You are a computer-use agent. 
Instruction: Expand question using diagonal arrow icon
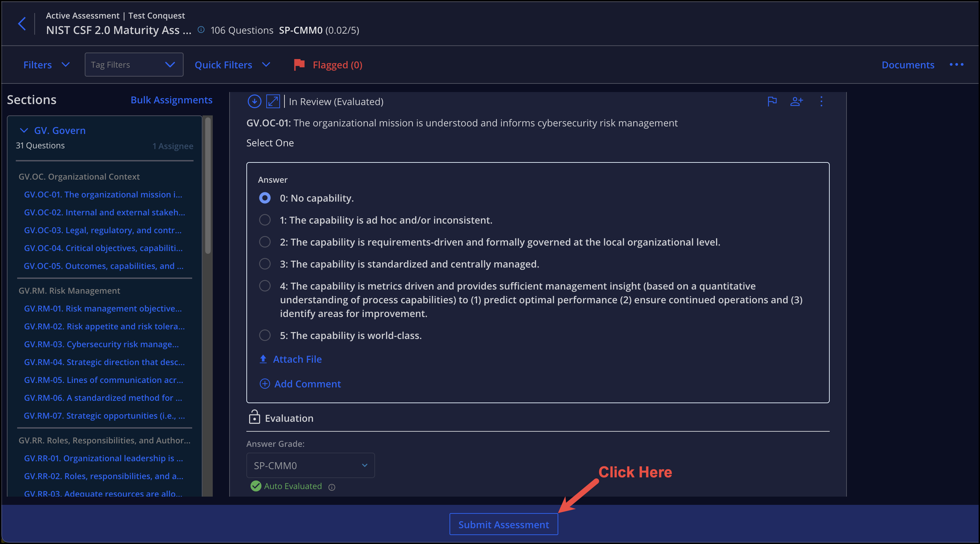click(x=273, y=102)
